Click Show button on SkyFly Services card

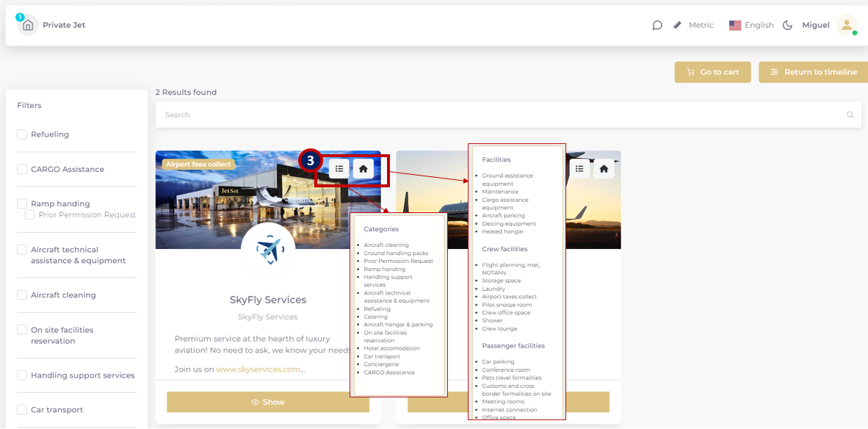point(268,402)
